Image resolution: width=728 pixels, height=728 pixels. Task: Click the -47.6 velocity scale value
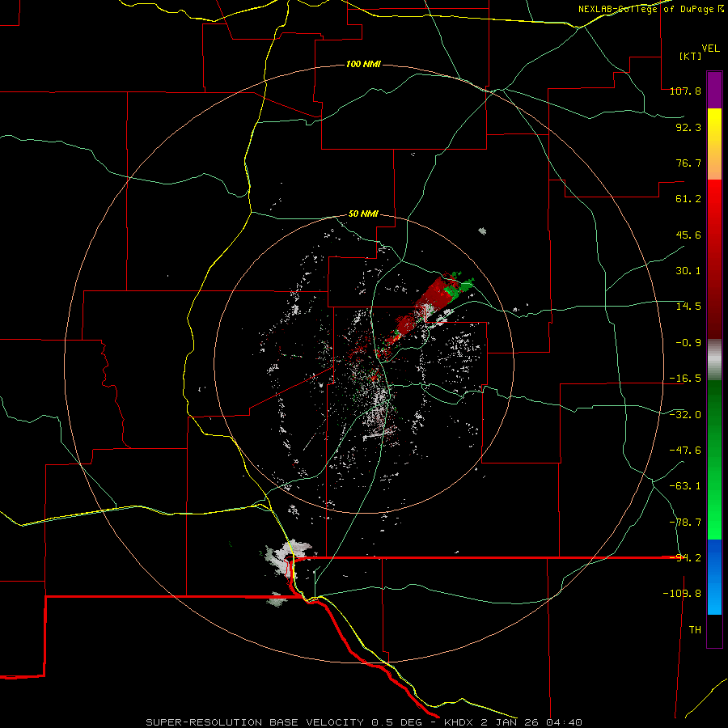[x=685, y=451]
